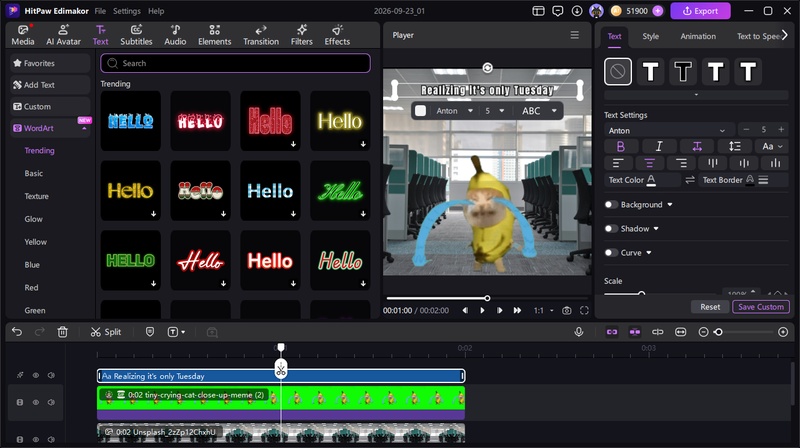
Task: Collapse the WordArt category
Action: 84,129
